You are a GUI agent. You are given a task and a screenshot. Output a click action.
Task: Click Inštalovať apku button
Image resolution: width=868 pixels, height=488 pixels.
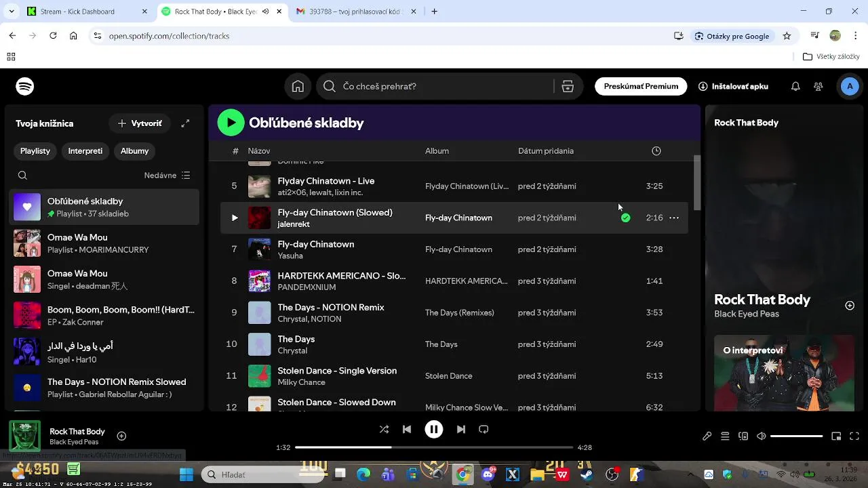click(x=733, y=86)
